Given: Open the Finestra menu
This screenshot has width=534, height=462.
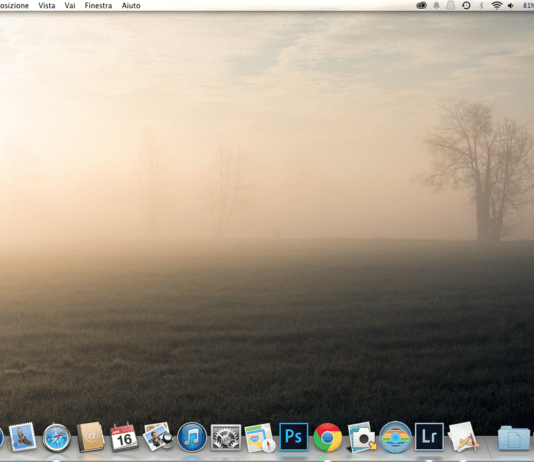Looking at the screenshot, I should 98,5.
